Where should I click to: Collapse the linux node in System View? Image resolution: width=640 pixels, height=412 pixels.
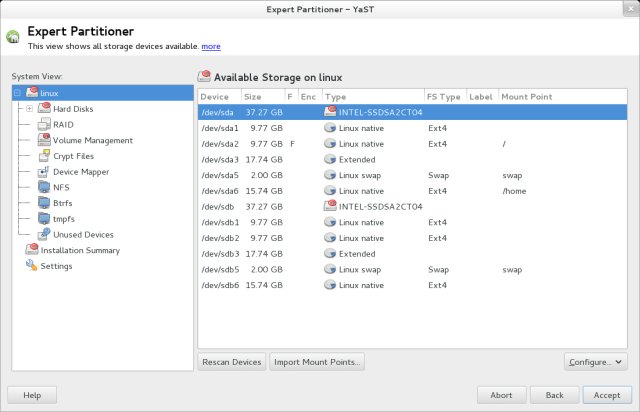pyautogui.click(x=17, y=93)
